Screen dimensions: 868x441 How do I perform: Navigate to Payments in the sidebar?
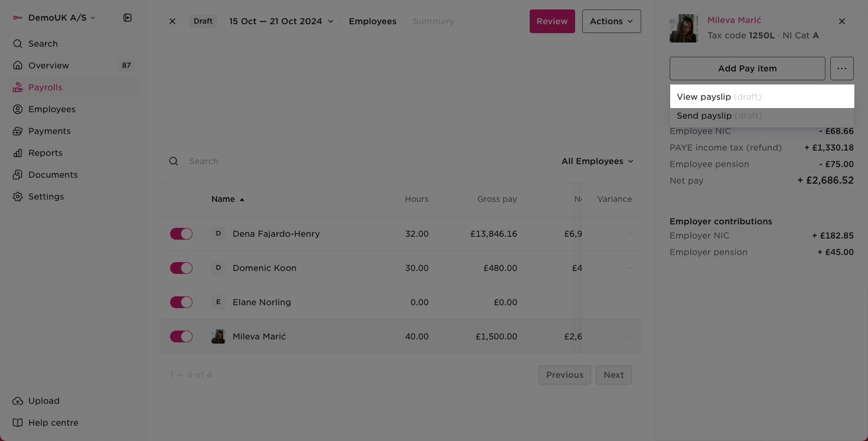click(48, 130)
